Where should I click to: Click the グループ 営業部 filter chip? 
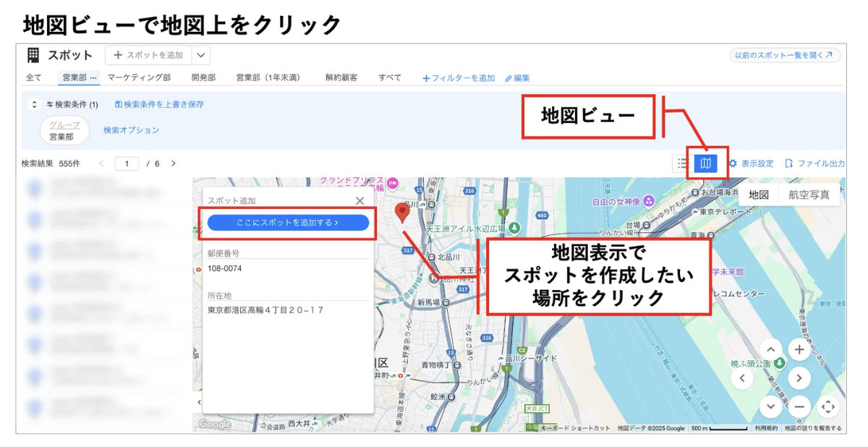click(x=65, y=131)
